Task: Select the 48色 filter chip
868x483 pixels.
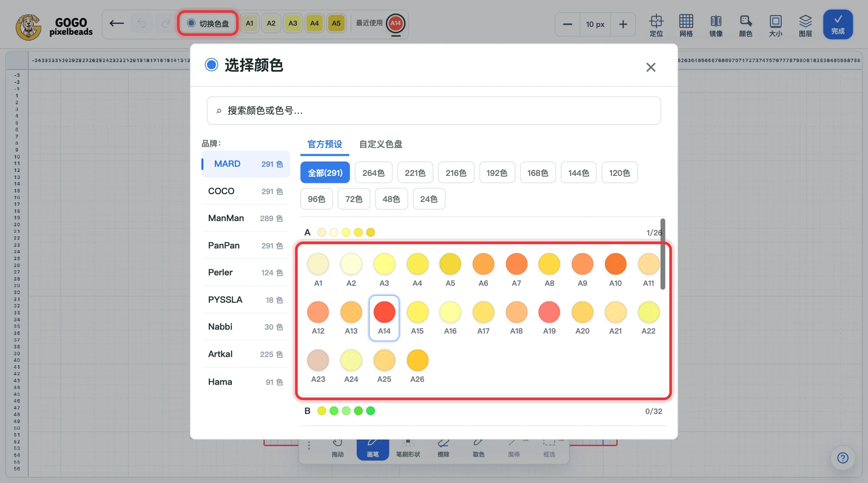Action: pos(391,199)
